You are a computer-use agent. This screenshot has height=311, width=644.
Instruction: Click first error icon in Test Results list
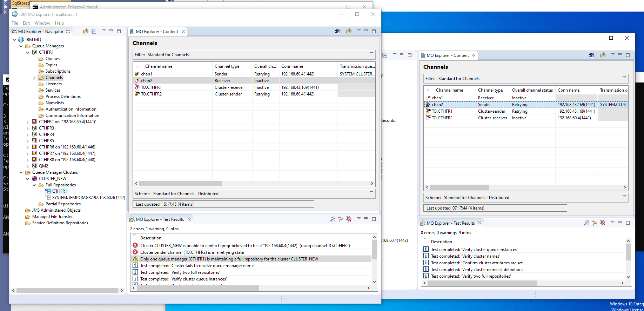tap(135, 245)
